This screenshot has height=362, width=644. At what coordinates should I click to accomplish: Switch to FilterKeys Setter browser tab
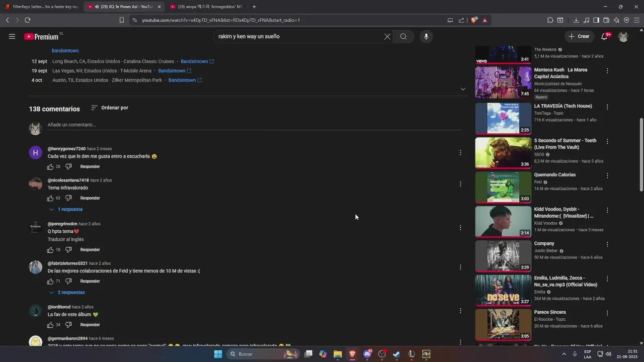click(x=42, y=7)
